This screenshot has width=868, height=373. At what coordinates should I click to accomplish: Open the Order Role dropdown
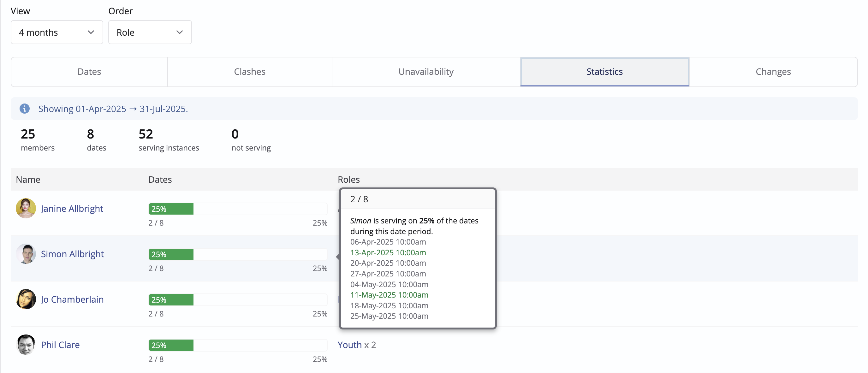(150, 33)
